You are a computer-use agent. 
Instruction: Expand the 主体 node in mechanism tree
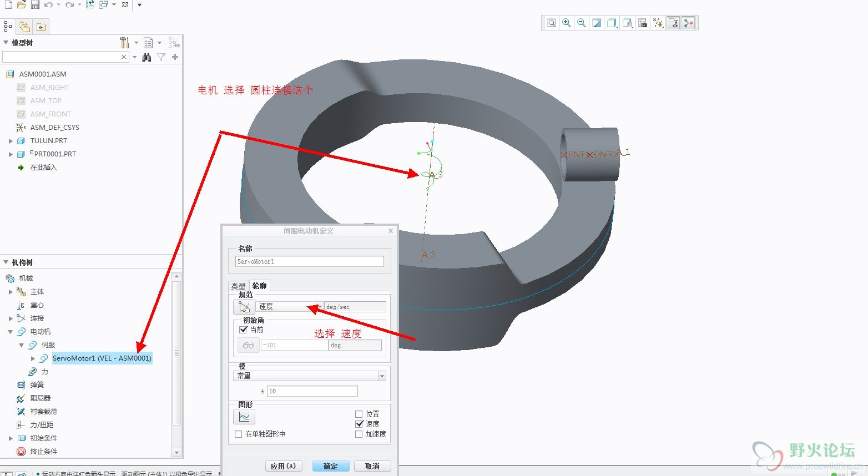coord(11,292)
